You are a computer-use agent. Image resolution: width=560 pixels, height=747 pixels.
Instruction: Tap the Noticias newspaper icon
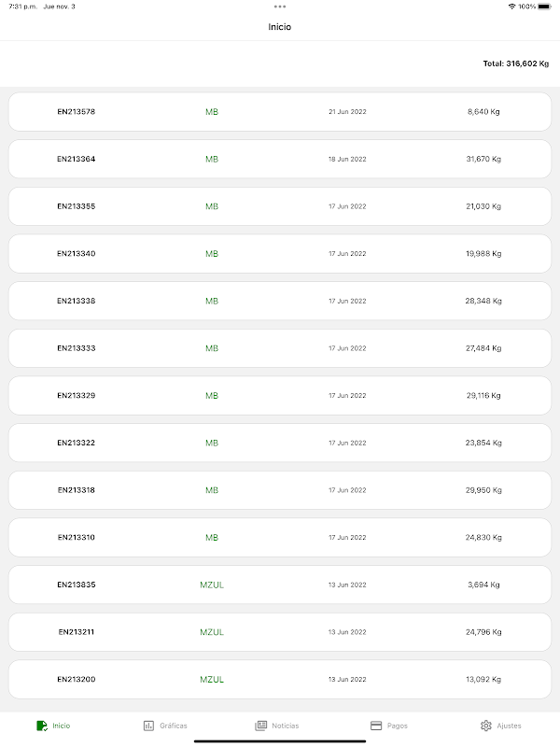(x=261, y=726)
